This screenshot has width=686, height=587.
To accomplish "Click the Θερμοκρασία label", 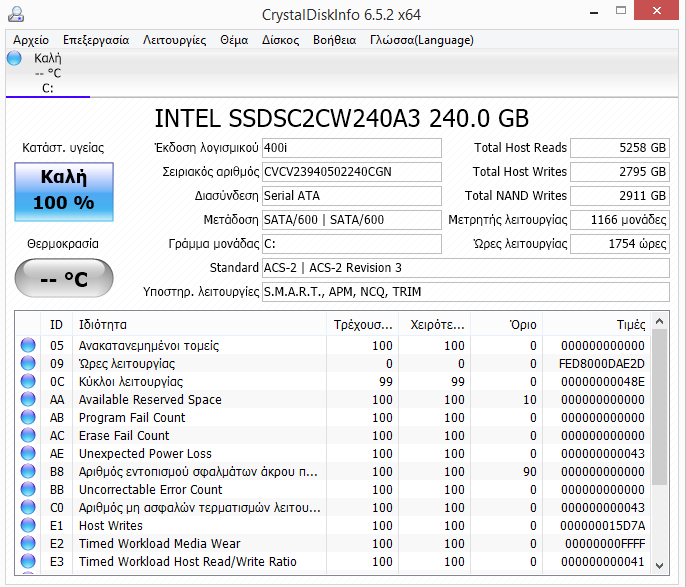I will pos(63,244).
